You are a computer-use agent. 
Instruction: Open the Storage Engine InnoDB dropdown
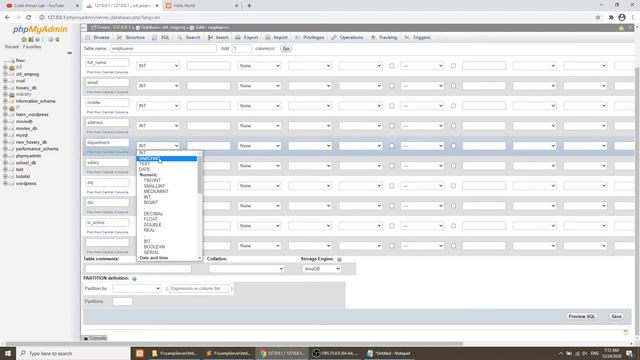coord(322,269)
